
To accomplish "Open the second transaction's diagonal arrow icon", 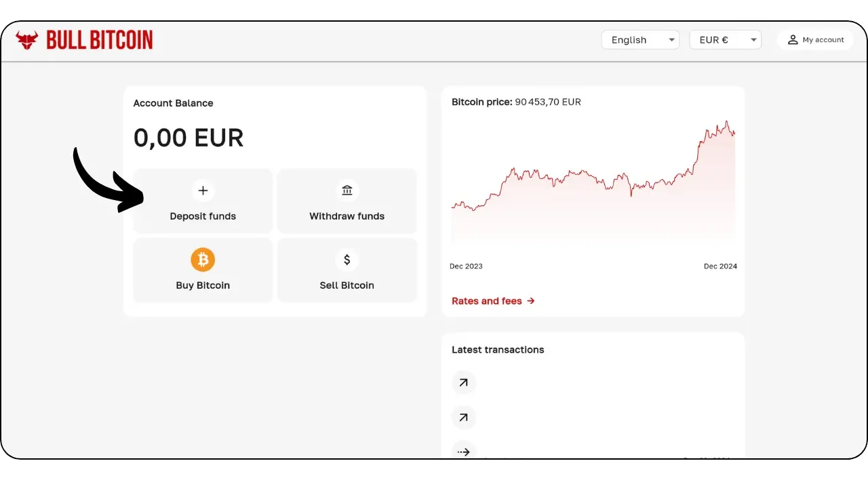I will [x=464, y=418].
